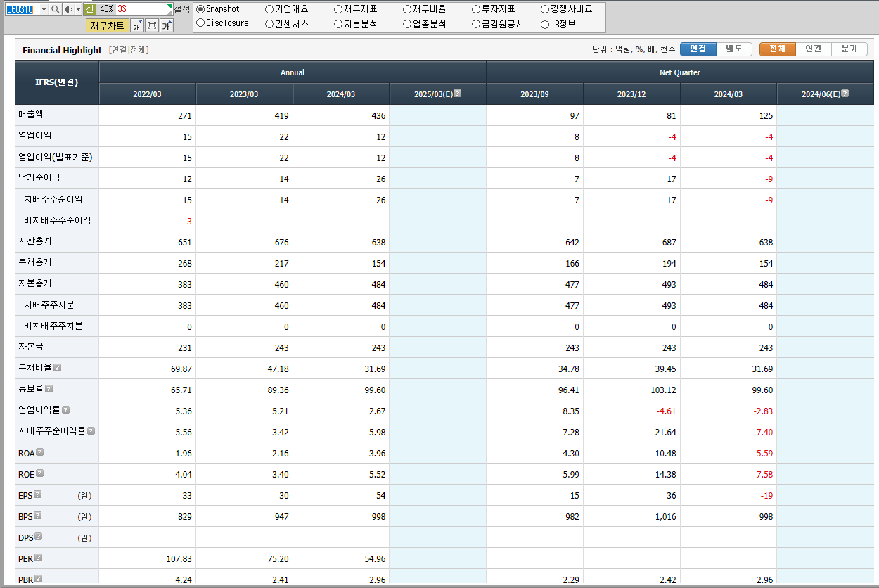Click the 당기순이익 row label
The height and width of the screenshot is (588, 879).
pos(39,178)
